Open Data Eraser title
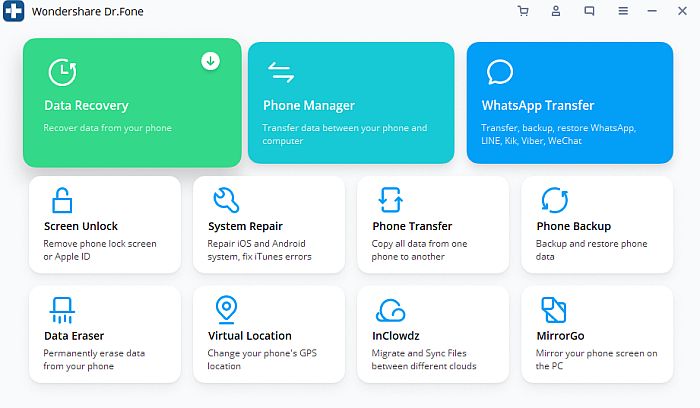 click(x=74, y=336)
